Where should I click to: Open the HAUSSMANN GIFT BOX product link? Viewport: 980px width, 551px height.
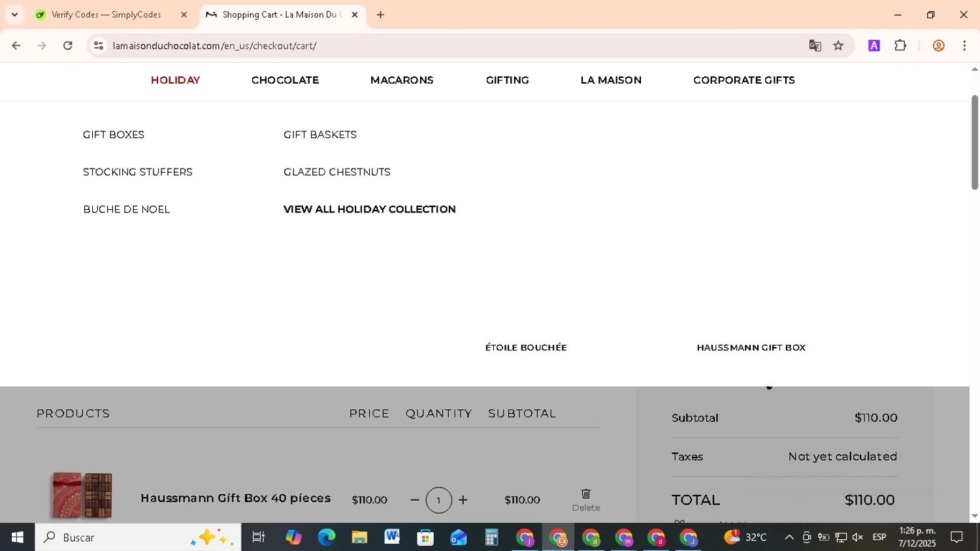(751, 348)
